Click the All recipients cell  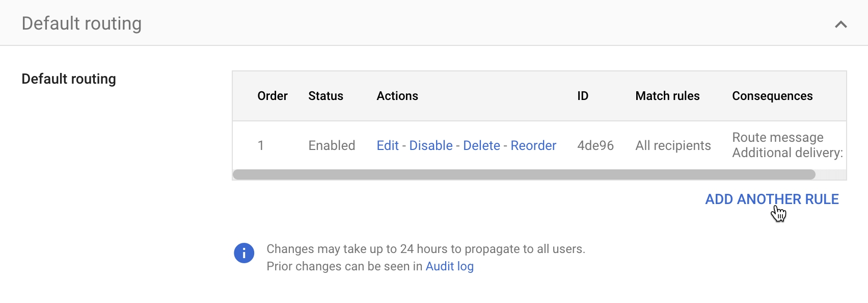(673, 145)
